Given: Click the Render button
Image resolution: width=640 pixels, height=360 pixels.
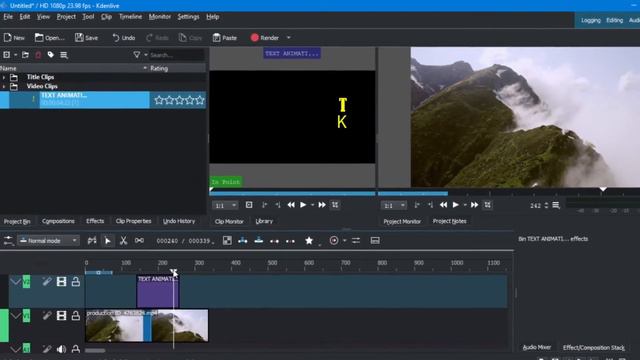Looking at the screenshot, I should point(264,38).
